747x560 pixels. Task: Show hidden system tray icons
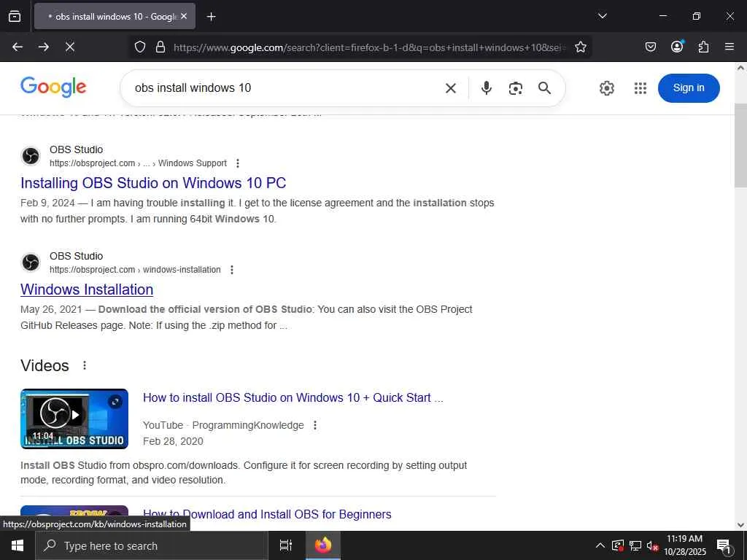click(x=600, y=545)
